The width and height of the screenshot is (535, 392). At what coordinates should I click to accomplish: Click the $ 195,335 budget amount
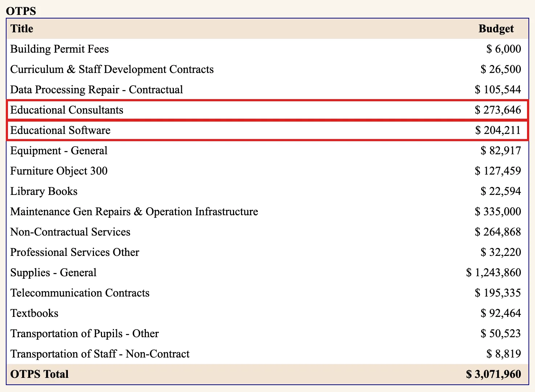(x=498, y=293)
